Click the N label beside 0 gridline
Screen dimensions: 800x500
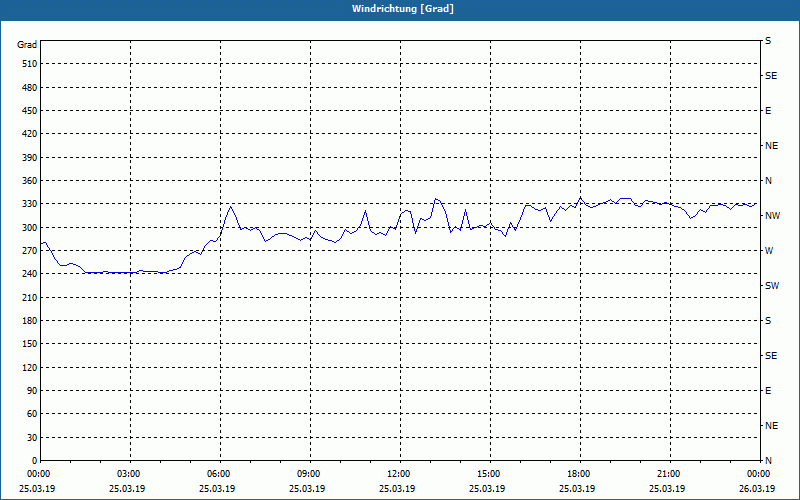click(768, 461)
